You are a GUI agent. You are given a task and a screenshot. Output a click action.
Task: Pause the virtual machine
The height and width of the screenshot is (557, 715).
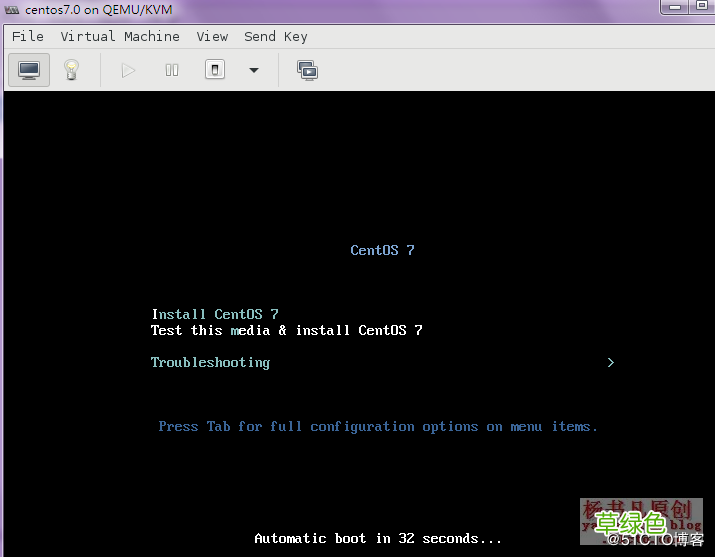(172, 70)
